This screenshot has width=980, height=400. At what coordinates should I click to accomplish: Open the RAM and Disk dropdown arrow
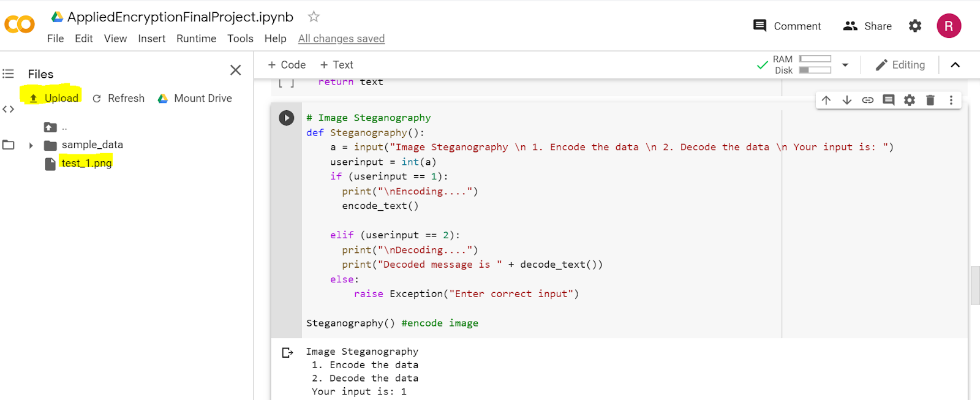coord(845,64)
